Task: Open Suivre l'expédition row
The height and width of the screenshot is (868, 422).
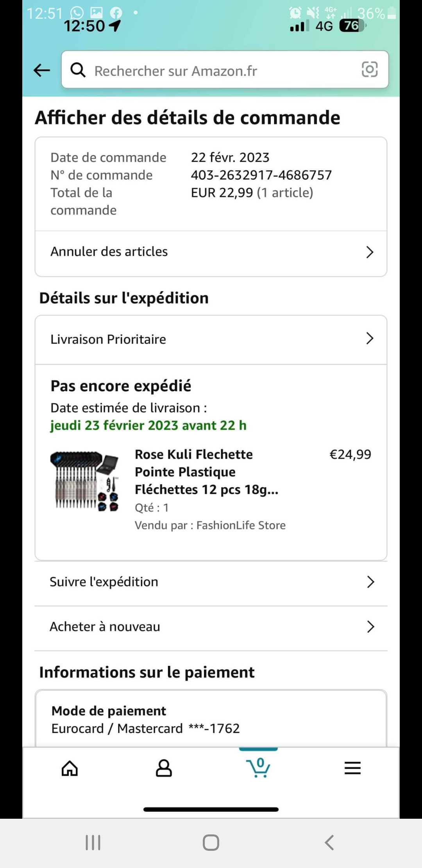Action: click(x=104, y=582)
